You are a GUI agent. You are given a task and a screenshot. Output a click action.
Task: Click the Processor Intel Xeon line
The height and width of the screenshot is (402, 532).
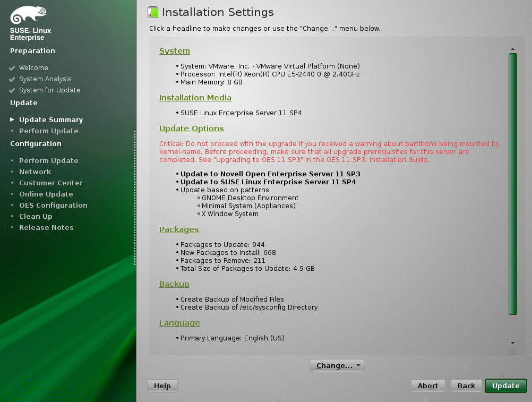pyautogui.click(x=270, y=74)
